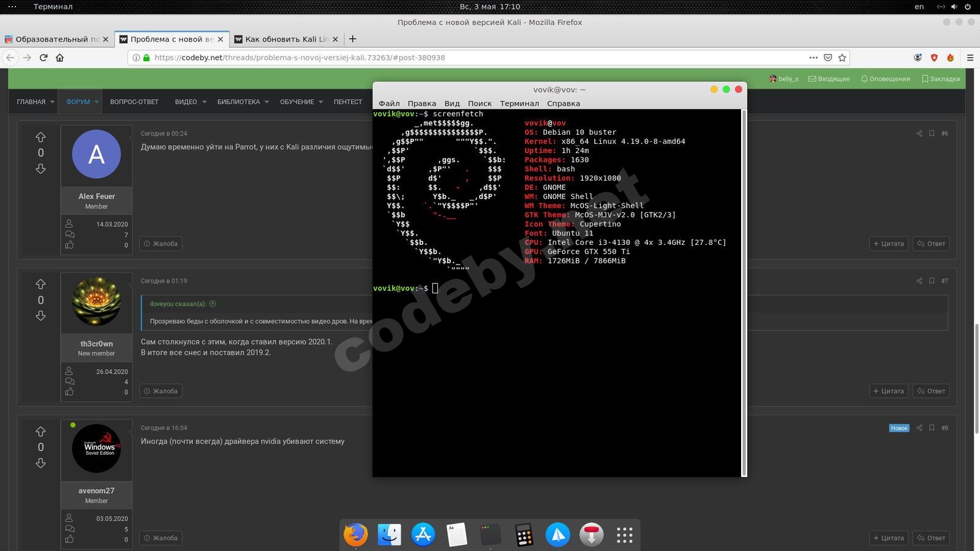Expand the БИБЛИОТЕКА dropdown arrow
980x551 pixels.
pyautogui.click(x=266, y=102)
